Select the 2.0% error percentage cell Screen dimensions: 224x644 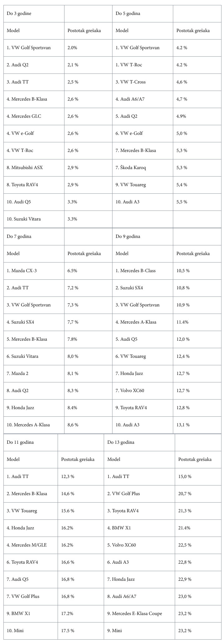click(x=72, y=48)
